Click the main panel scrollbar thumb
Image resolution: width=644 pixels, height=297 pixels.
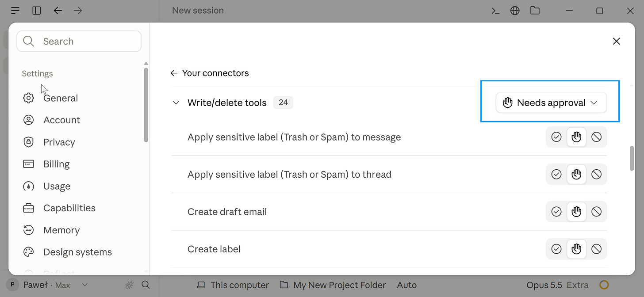(x=632, y=158)
